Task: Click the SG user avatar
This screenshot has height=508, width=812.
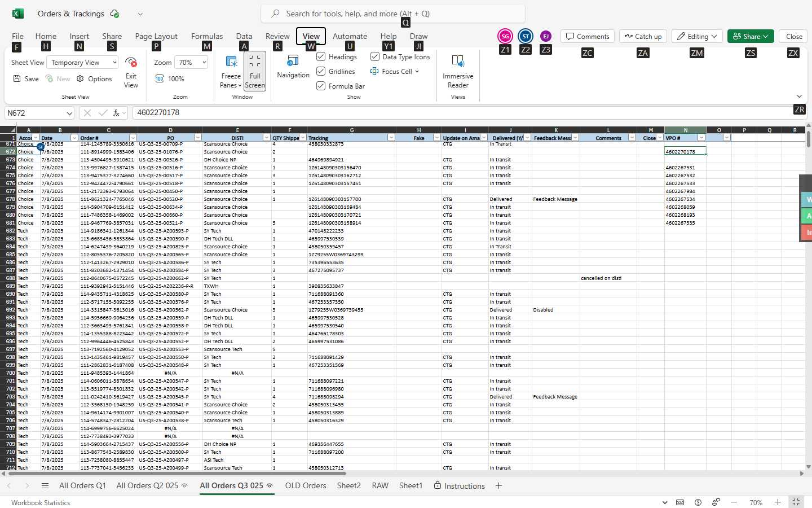Action: (505, 36)
